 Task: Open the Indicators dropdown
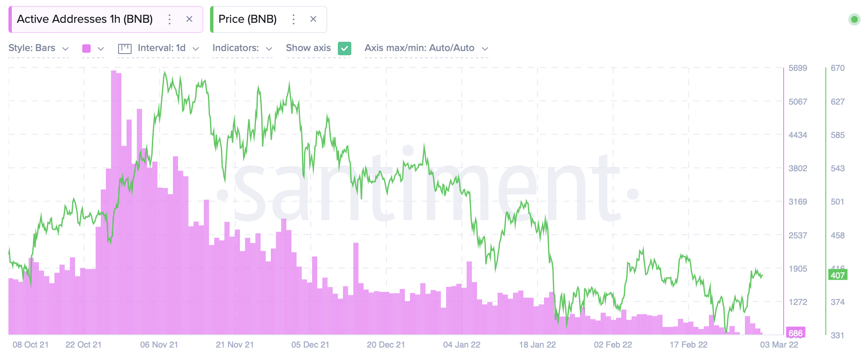point(242,48)
